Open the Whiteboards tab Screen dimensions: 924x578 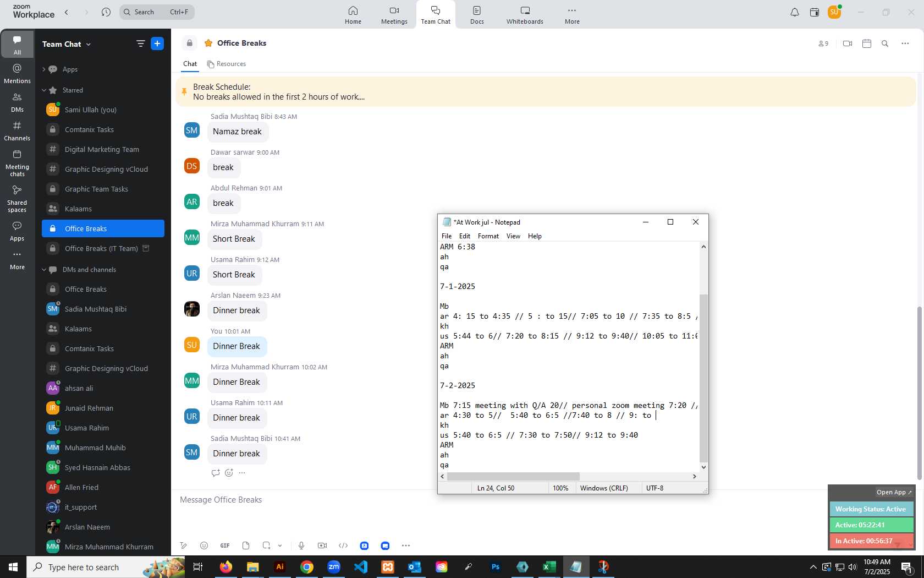(525, 15)
